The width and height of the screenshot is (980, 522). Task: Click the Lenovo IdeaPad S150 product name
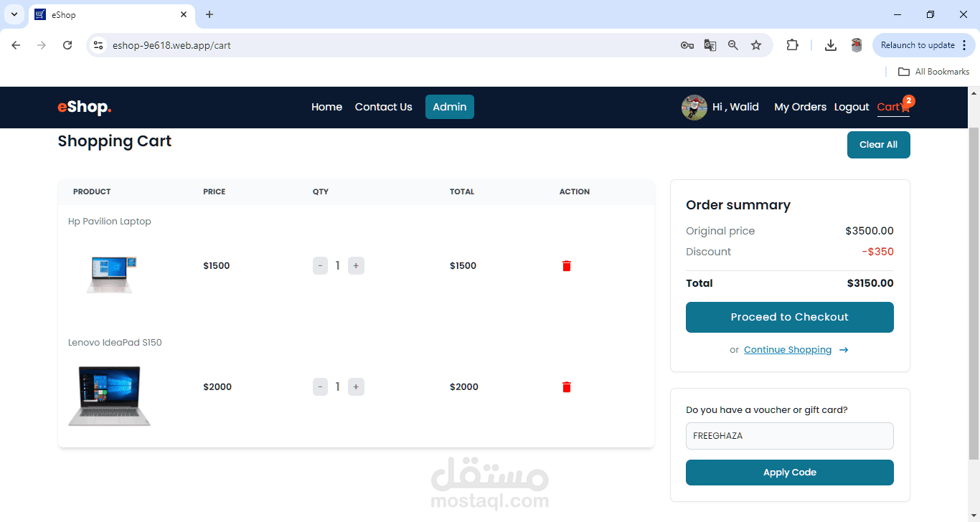115,343
